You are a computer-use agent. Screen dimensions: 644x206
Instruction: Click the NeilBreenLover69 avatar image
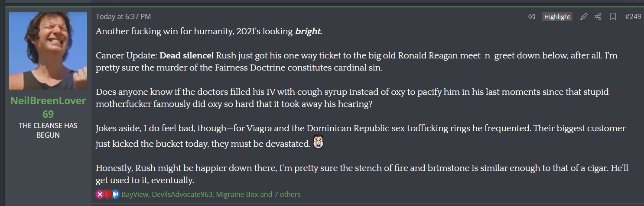click(48, 51)
